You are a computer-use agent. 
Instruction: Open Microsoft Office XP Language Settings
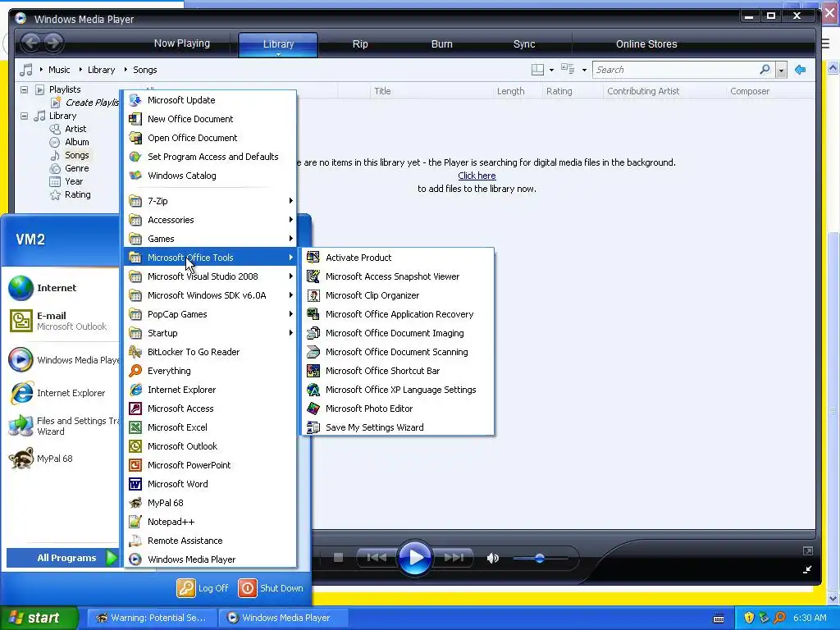pos(398,390)
